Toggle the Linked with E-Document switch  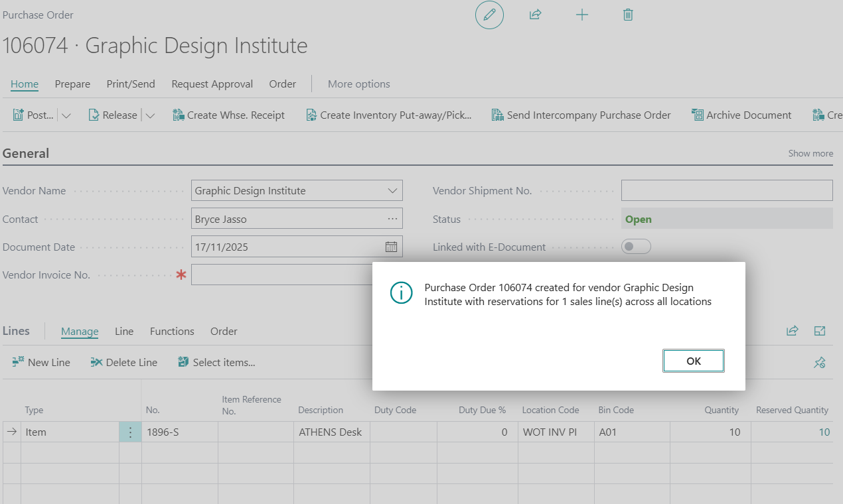click(x=636, y=247)
